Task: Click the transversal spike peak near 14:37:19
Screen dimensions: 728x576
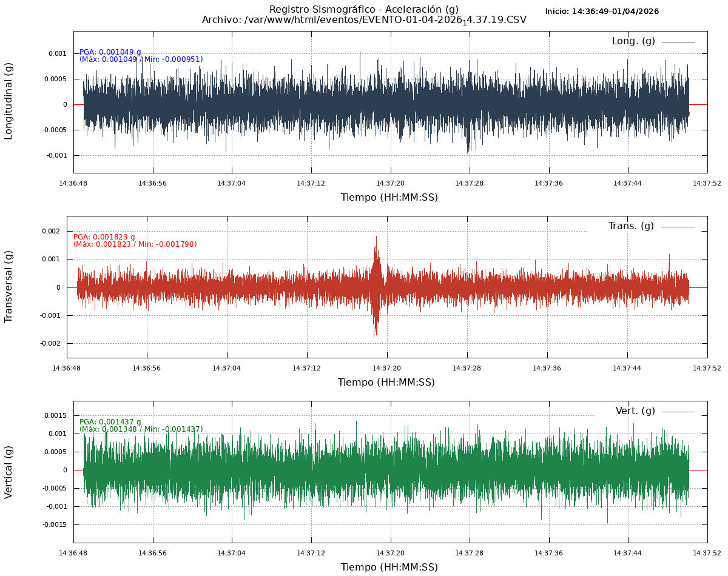Action: click(x=376, y=238)
